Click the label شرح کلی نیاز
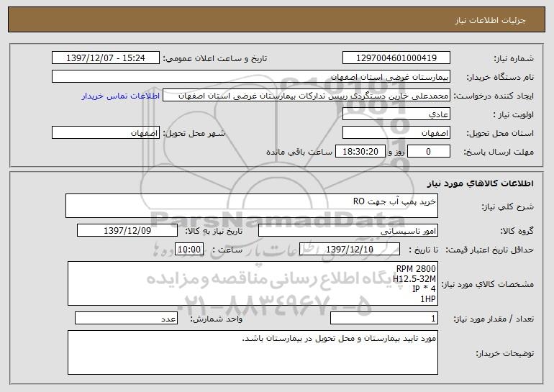554x392 pixels. (508, 206)
